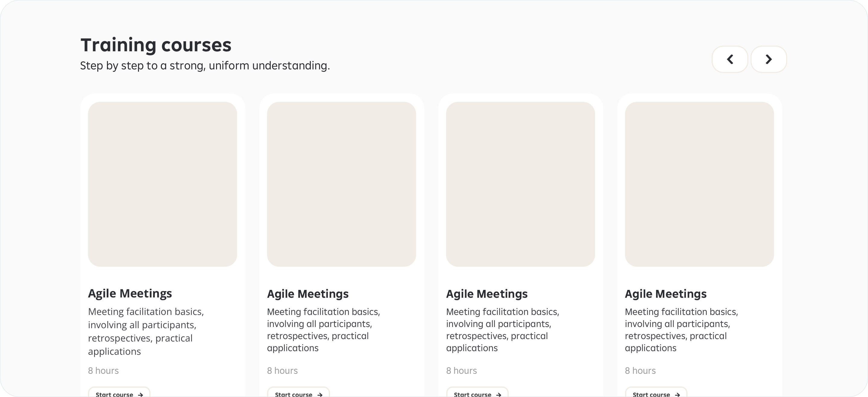
Task: Select the second card's Agile Meetings title
Action: pos(308,294)
